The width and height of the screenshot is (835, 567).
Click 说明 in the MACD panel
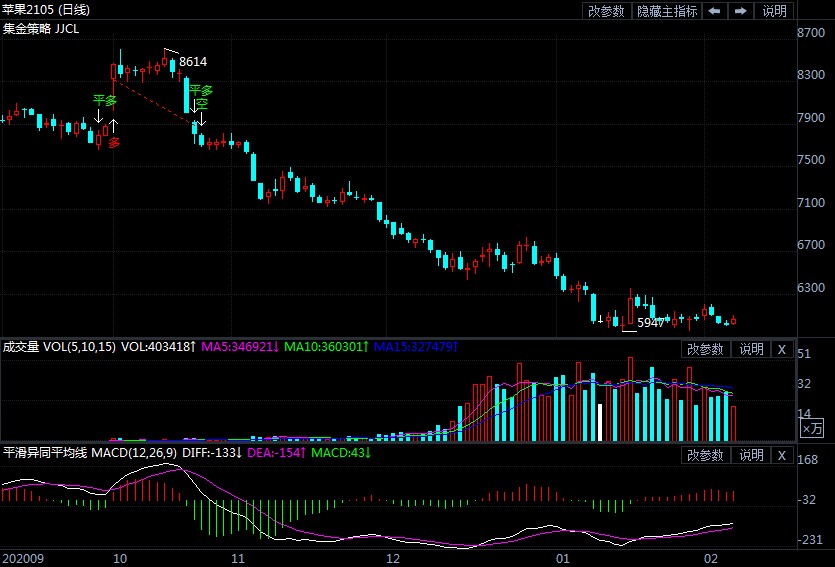751,455
